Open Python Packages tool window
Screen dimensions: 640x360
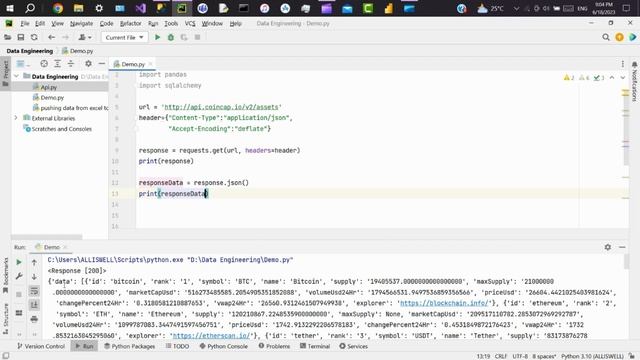129,346
